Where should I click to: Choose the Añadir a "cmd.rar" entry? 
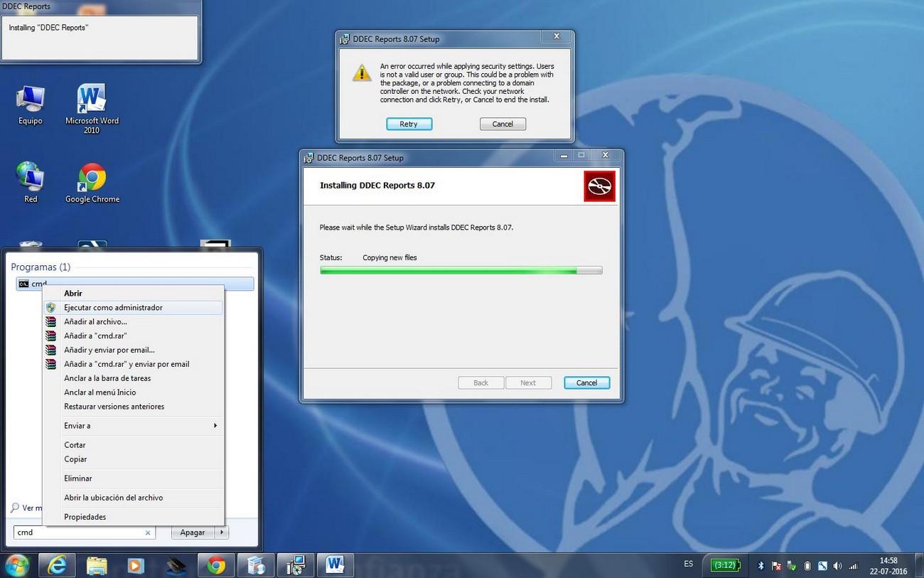pyautogui.click(x=133, y=336)
